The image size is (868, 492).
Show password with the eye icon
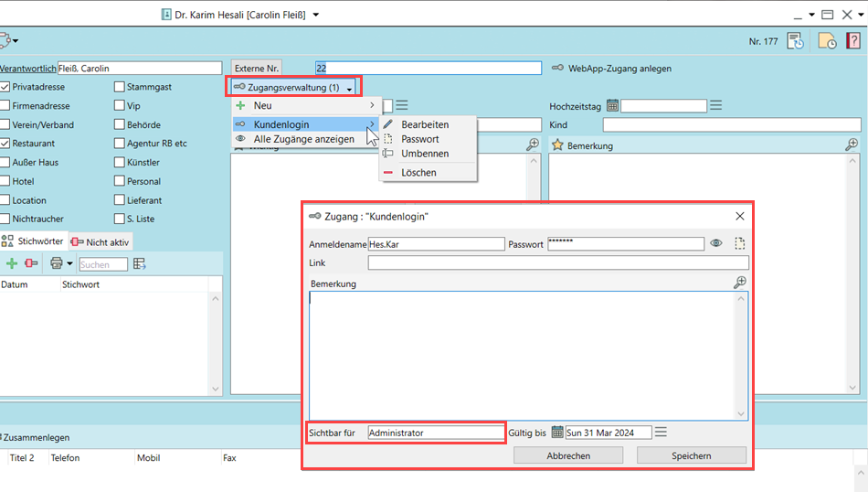[717, 244]
